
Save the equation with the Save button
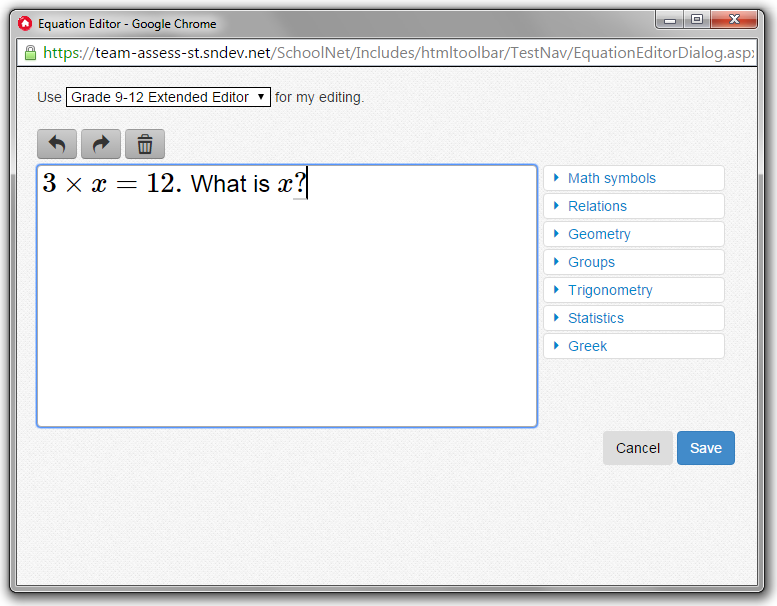click(x=705, y=448)
